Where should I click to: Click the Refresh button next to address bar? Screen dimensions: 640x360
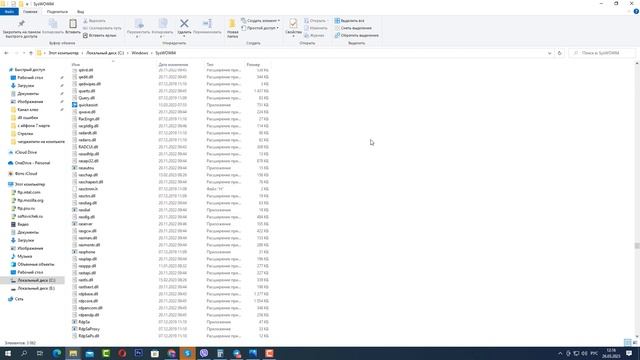pyautogui.click(x=559, y=53)
